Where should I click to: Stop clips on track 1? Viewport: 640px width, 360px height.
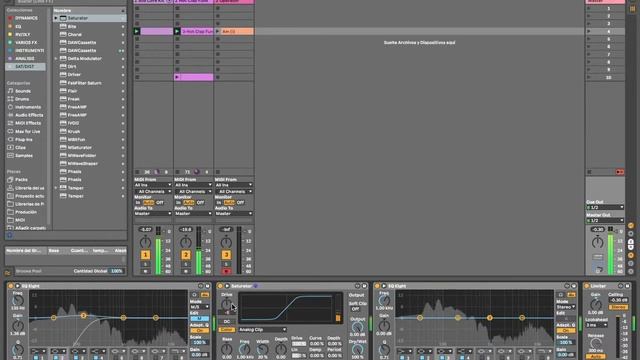click(137, 172)
